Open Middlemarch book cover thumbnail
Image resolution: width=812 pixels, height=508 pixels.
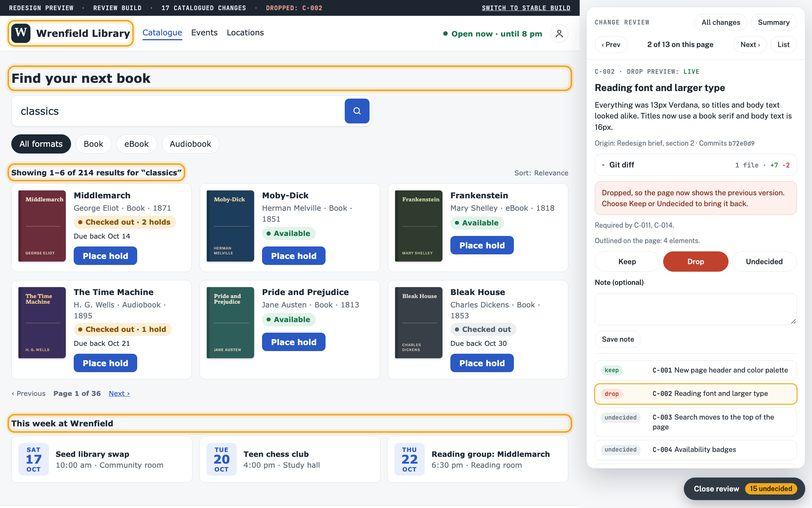tap(42, 226)
